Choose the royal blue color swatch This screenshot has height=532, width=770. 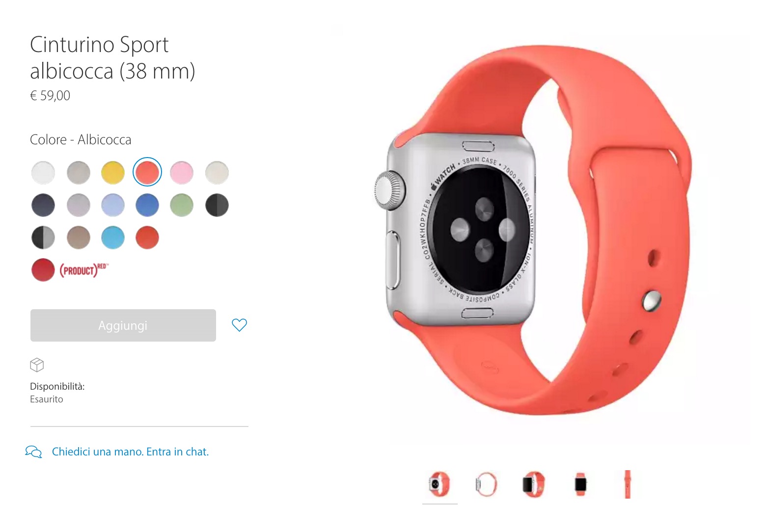click(147, 205)
